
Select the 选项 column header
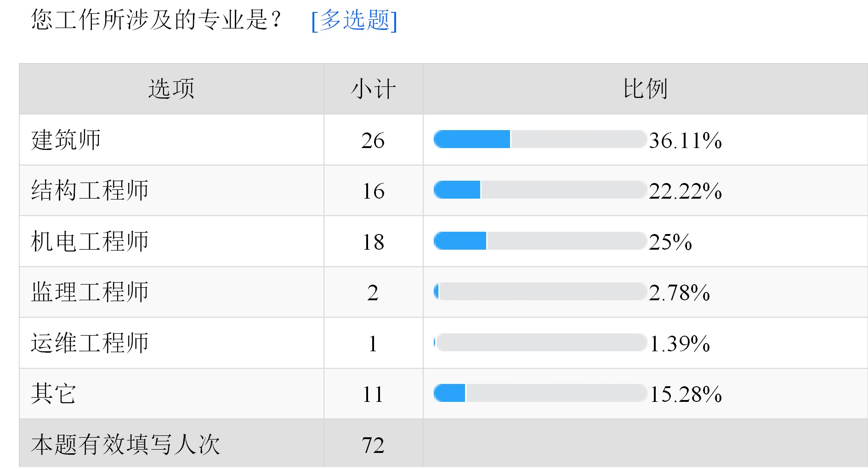[x=171, y=89]
